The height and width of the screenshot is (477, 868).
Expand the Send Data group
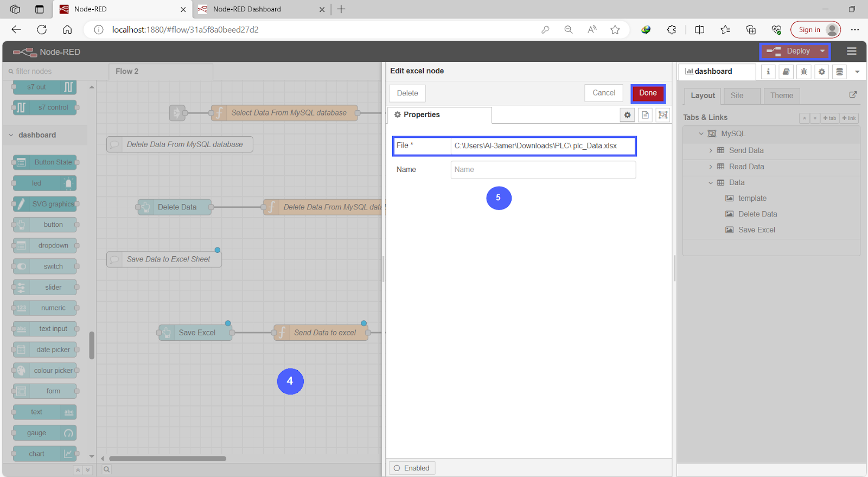pyautogui.click(x=711, y=150)
